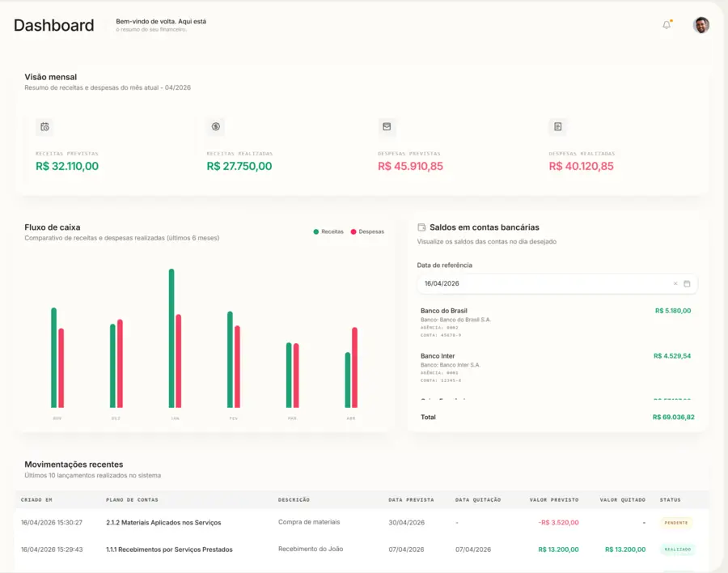Open the notifications bell icon
Viewport: 728px width, 573px height.
click(667, 25)
